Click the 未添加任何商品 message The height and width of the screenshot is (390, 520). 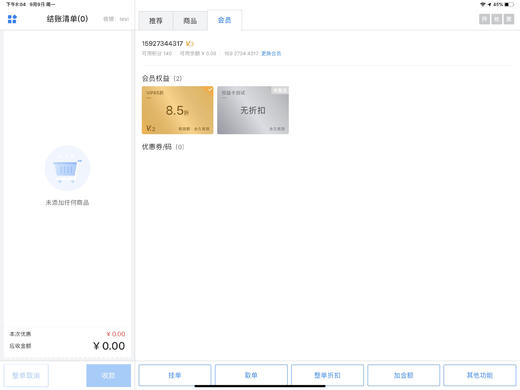pos(67,202)
